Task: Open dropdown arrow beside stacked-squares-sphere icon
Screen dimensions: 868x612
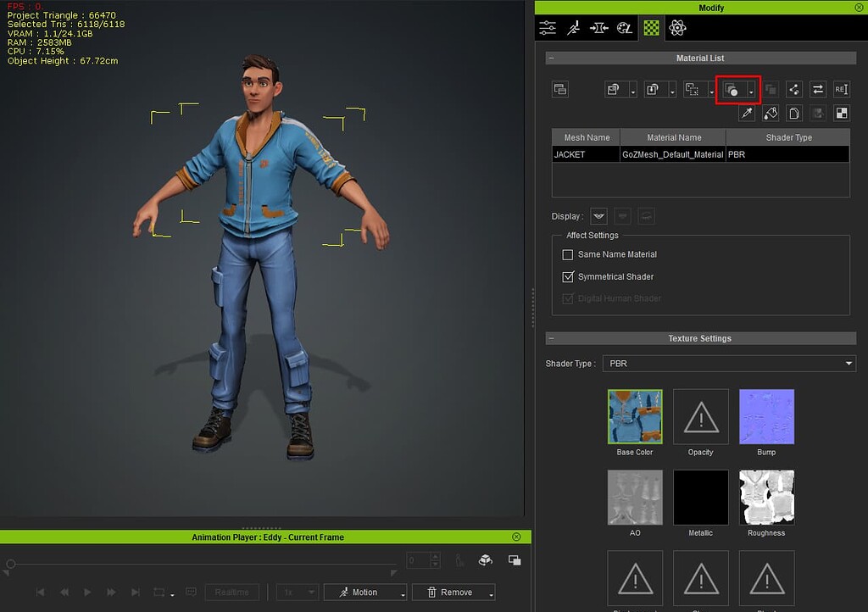Action: [751, 90]
